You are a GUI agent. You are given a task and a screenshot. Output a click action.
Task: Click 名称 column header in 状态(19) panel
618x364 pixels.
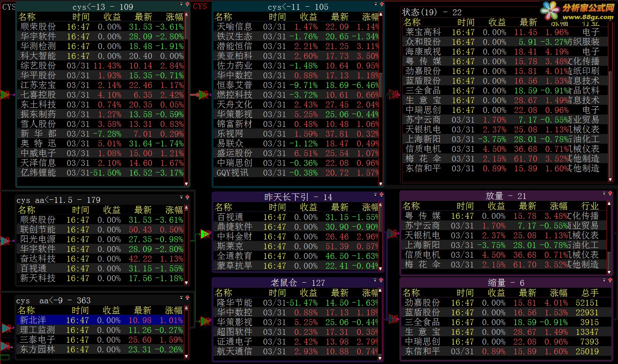(412, 22)
